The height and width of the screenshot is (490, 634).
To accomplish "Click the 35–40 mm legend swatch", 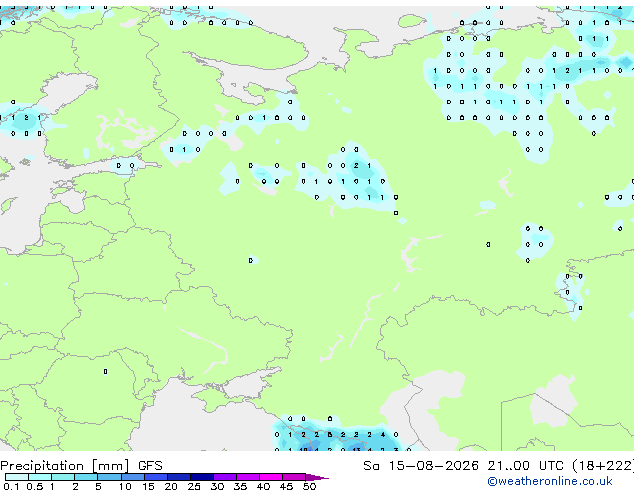I will point(247,477).
